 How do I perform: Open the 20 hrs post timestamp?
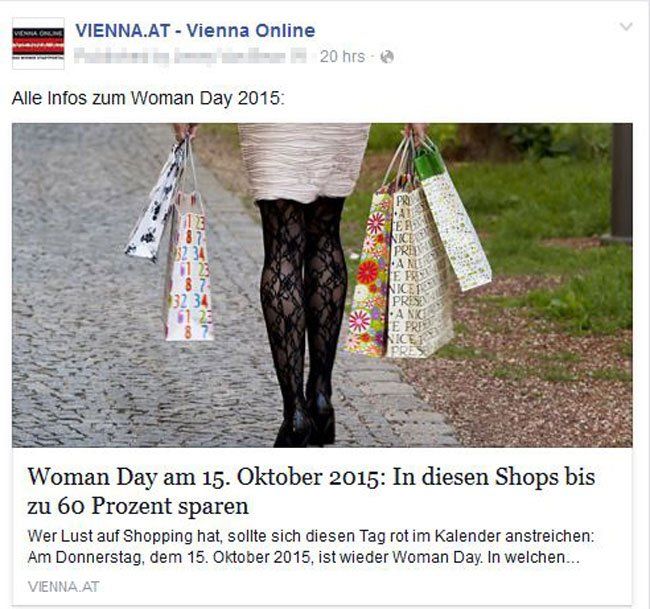tap(342, 57)
